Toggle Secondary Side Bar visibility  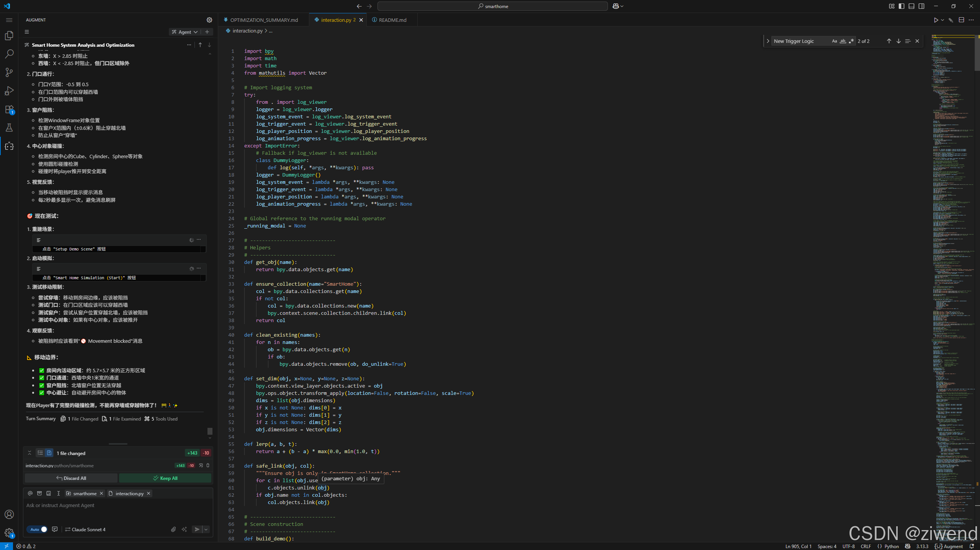click(921, 6)
